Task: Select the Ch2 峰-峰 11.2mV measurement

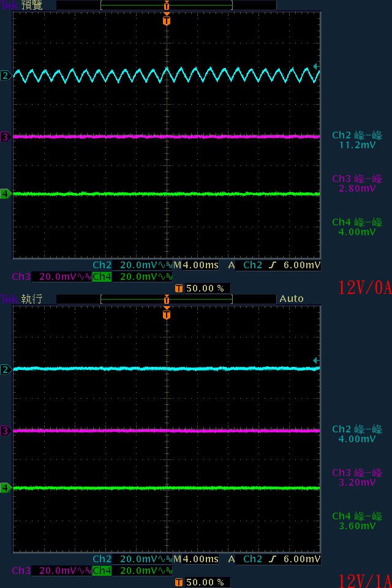Action: pos(357,140)
